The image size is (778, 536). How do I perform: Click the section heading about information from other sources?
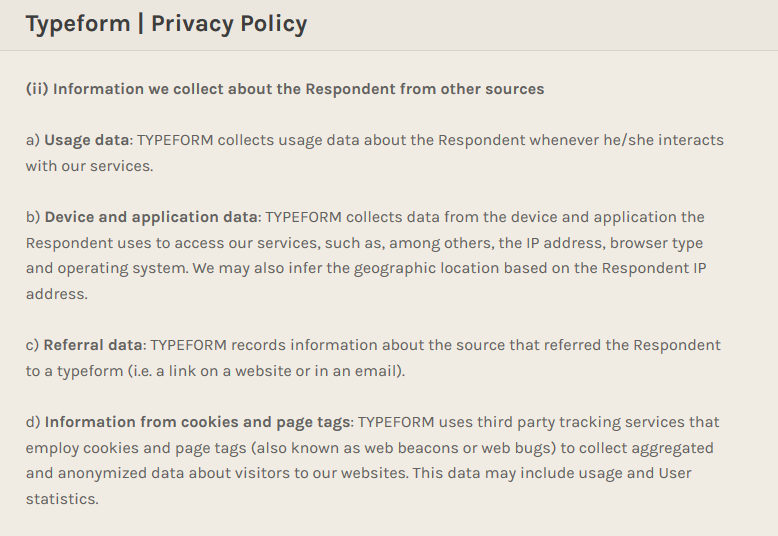click(285, 89)
